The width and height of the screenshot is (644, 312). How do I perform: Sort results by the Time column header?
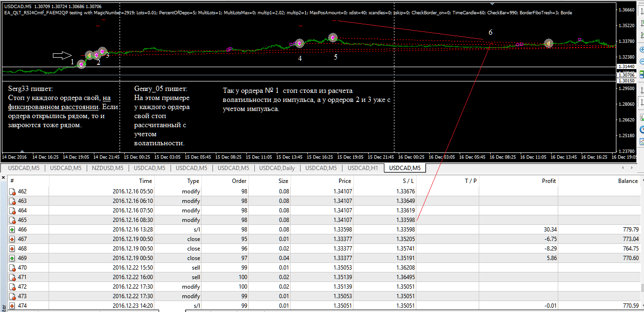pos(102,181)
